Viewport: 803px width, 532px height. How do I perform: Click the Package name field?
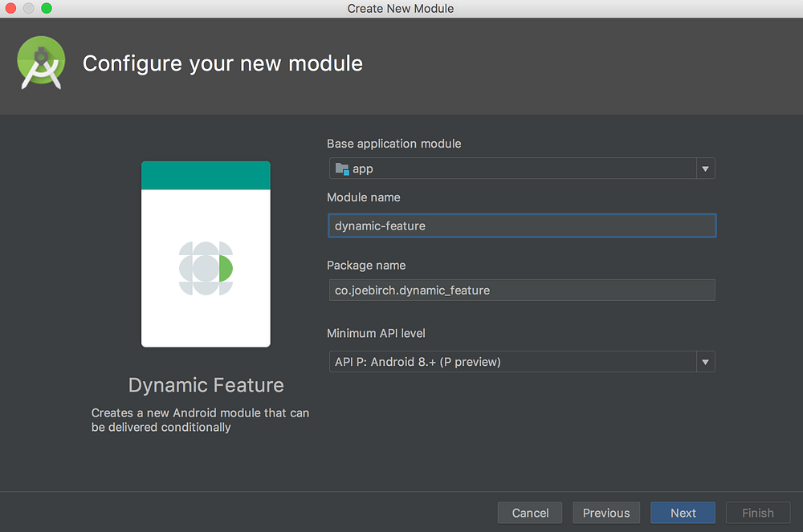click(522, 290)
